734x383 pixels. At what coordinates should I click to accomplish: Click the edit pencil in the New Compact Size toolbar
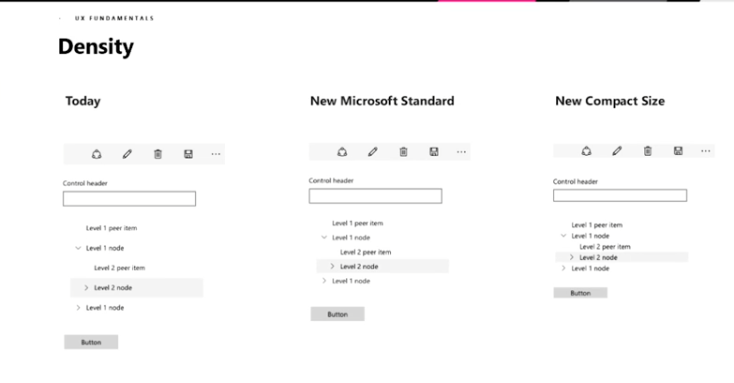click(x=617, y=151)
